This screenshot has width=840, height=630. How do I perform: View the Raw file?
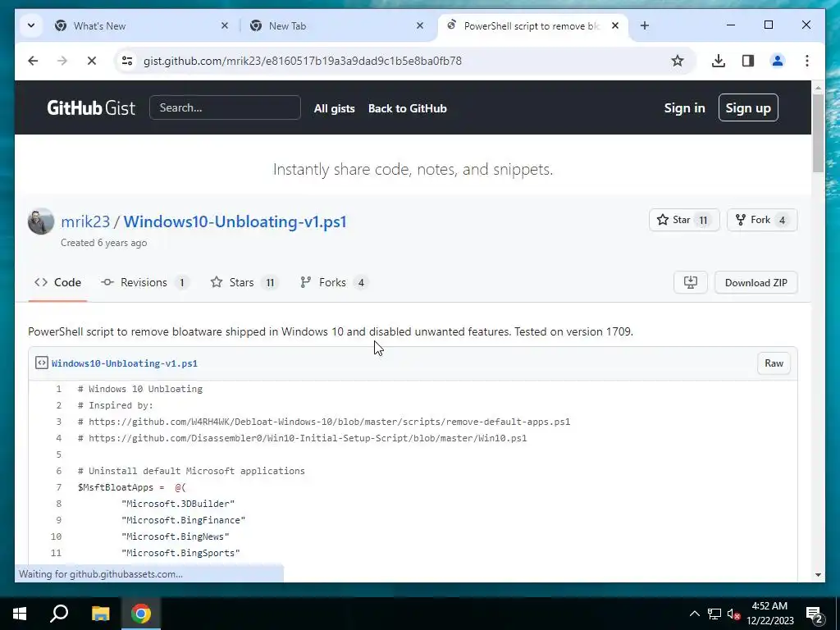point(774,363)
